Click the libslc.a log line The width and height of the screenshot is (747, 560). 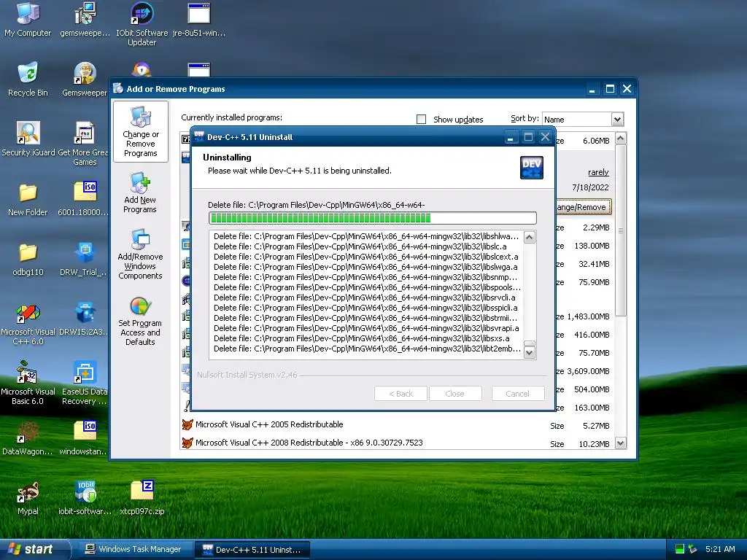pos(360,246)
